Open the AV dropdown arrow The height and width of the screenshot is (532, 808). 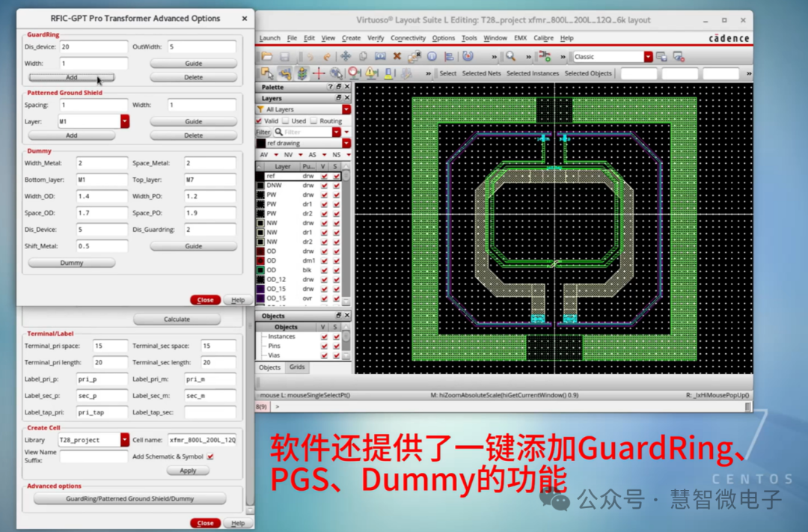point(276,155)
